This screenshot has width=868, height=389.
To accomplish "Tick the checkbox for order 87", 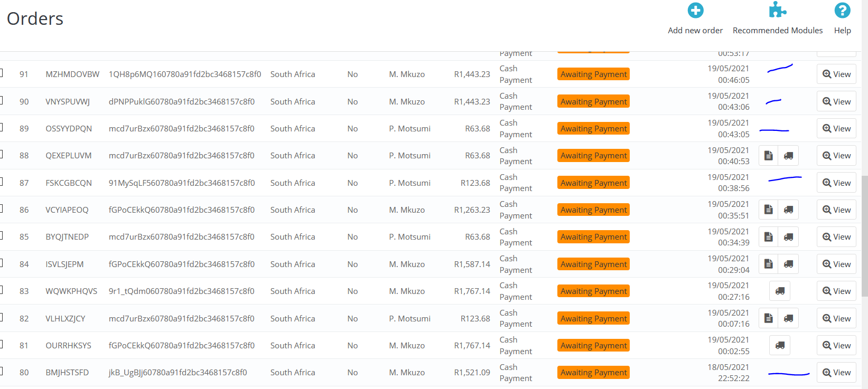I will coord(1,182).
